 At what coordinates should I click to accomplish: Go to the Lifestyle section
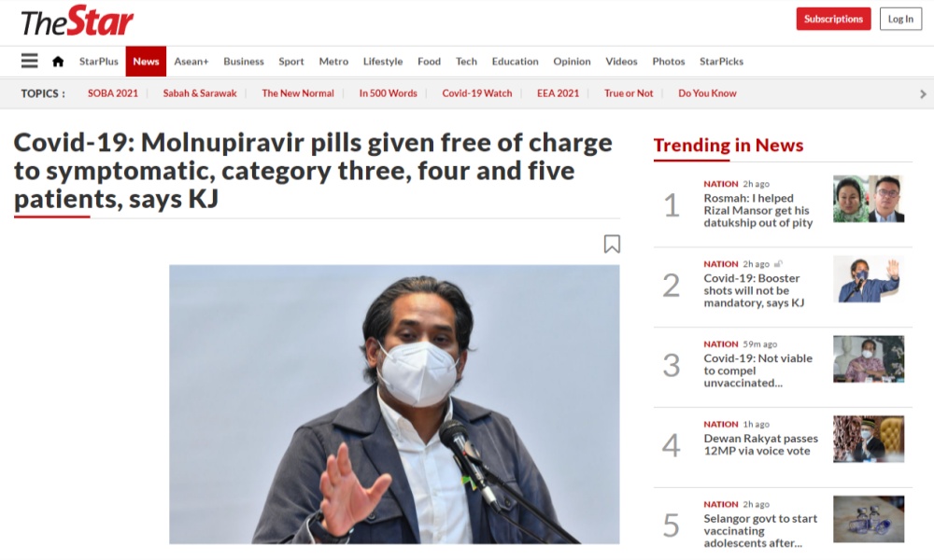click(383, 62)
